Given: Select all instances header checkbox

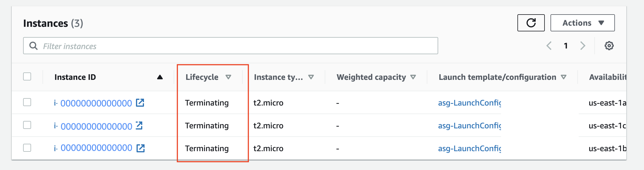Looking at the screenshot, I should click(27, 76).
